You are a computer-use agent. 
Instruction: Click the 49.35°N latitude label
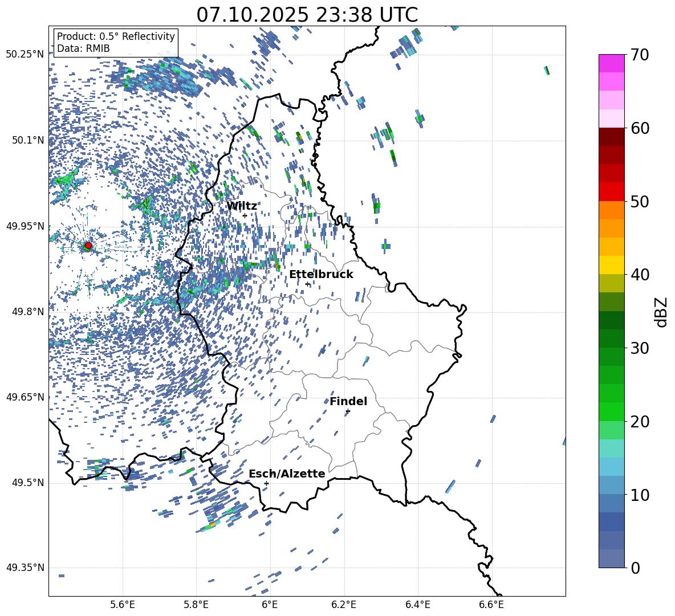tap(25, 568)
